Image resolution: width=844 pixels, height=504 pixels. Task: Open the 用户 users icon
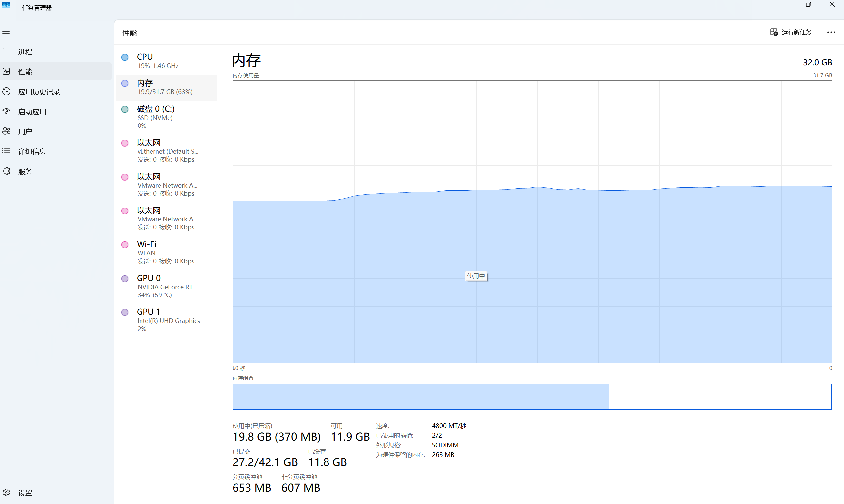click(x=6, y=131)
